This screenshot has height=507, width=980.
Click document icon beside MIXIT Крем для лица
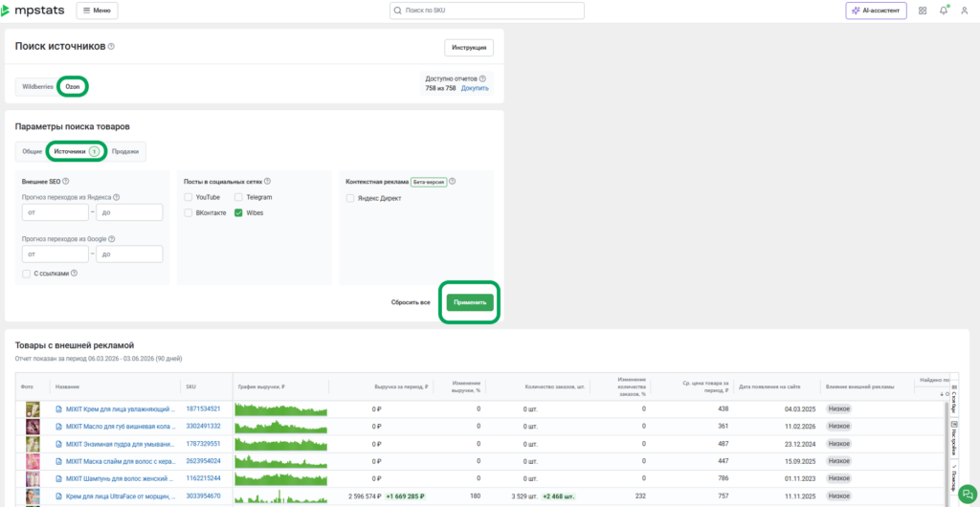[59, 409]
